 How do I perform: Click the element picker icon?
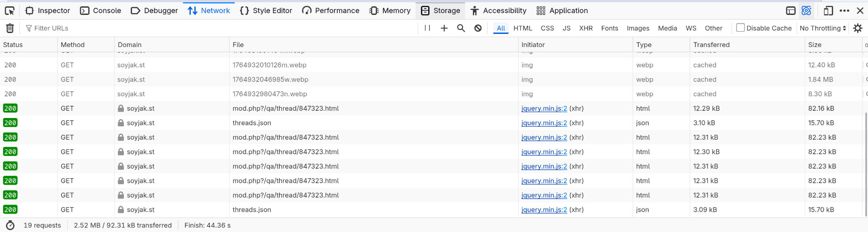click(x=9, y=10)
